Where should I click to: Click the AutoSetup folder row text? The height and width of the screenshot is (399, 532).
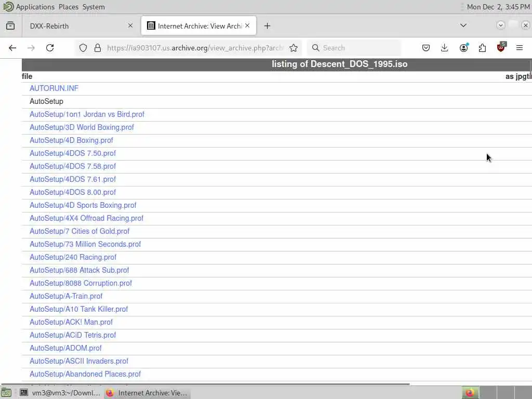(x=46, y=101)
